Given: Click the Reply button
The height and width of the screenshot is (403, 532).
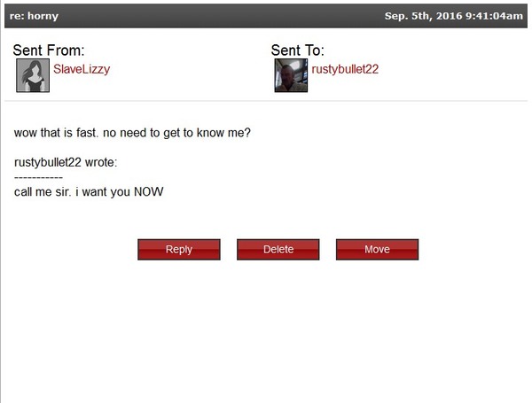Looking at the screenshot, I should (x=179, y=250).
